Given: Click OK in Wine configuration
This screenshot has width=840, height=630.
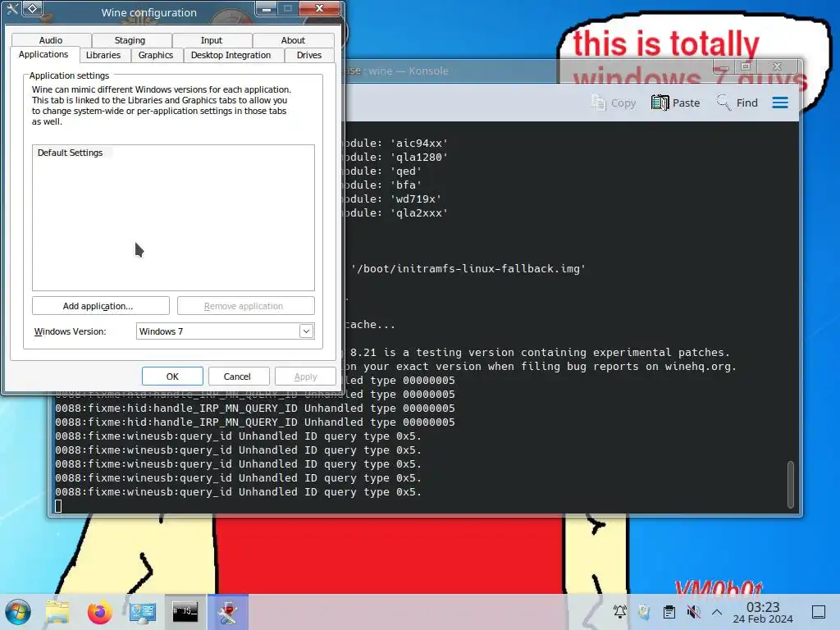Looking at the screenshot, I should (172, 377).
